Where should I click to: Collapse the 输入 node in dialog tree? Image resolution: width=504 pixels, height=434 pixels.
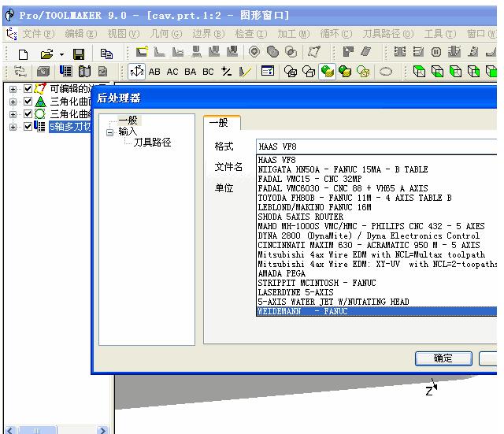pyautogui.click(x=109, y=132)
